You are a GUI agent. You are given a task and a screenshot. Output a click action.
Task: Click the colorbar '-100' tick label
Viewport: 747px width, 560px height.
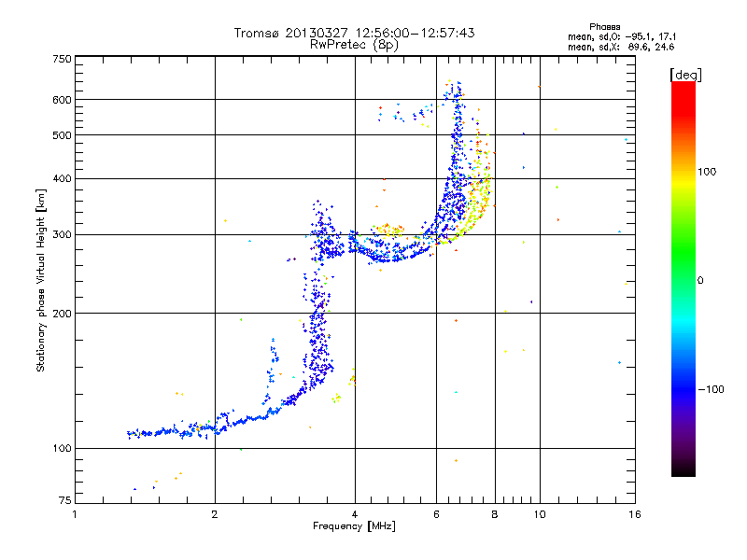click(712, 389)
